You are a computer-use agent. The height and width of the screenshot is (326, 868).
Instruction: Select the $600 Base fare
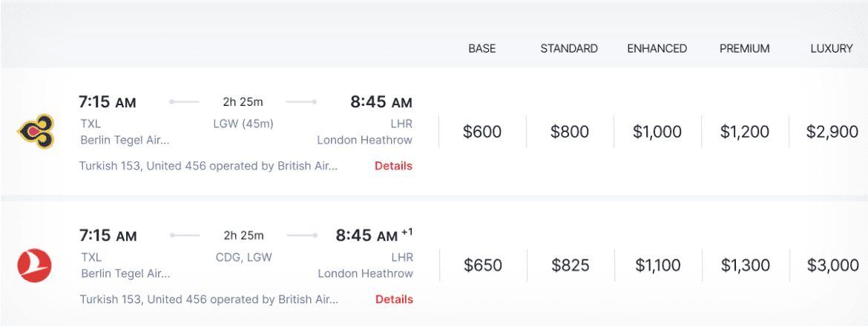tap(482, 132)
